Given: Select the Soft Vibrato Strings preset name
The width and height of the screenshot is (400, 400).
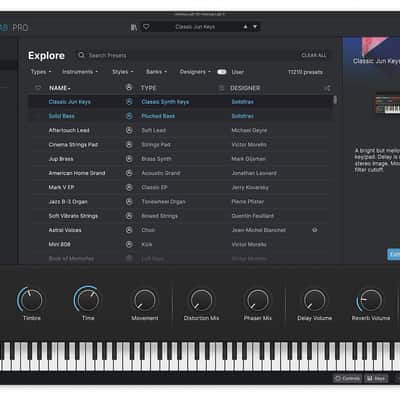Looking at the screenshot, I should pyautogui.click(x=73, y=216).
